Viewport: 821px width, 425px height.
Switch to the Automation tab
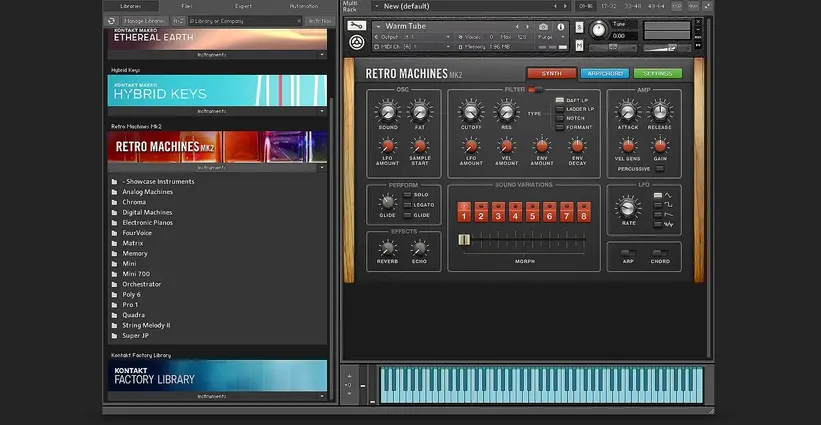pyautogui.click(x=304, y=6)
